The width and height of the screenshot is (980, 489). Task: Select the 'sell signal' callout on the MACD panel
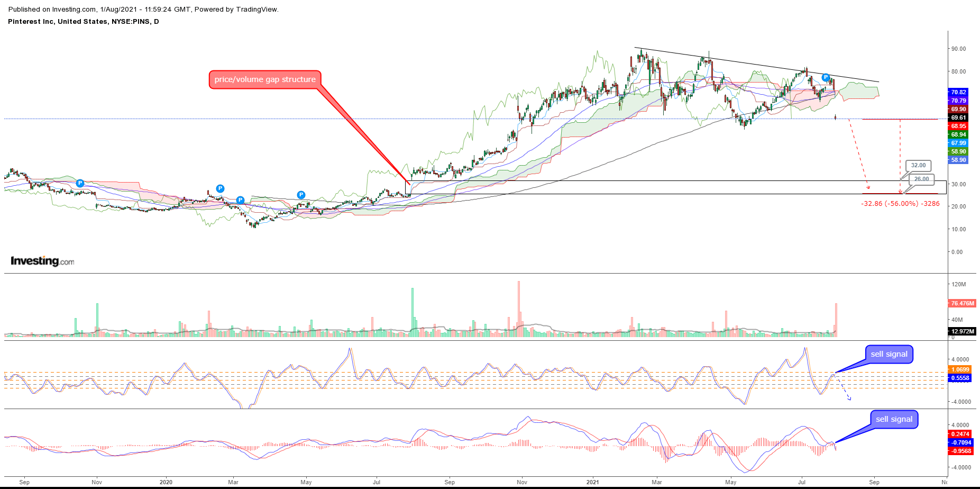[894, 419]
